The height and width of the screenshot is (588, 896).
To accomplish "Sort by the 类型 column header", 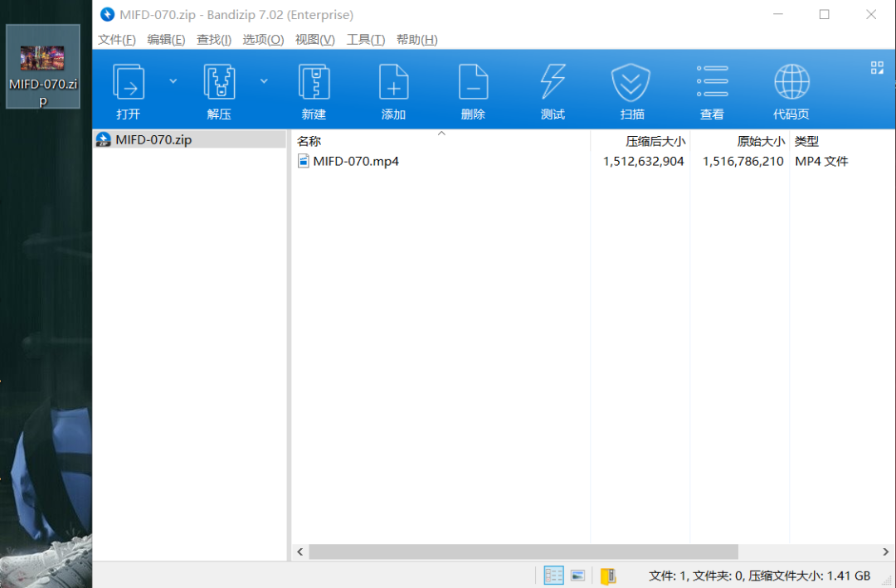I will (842, 141).
